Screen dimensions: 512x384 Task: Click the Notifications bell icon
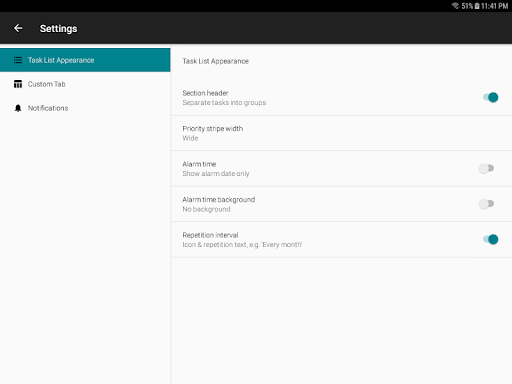18,108
